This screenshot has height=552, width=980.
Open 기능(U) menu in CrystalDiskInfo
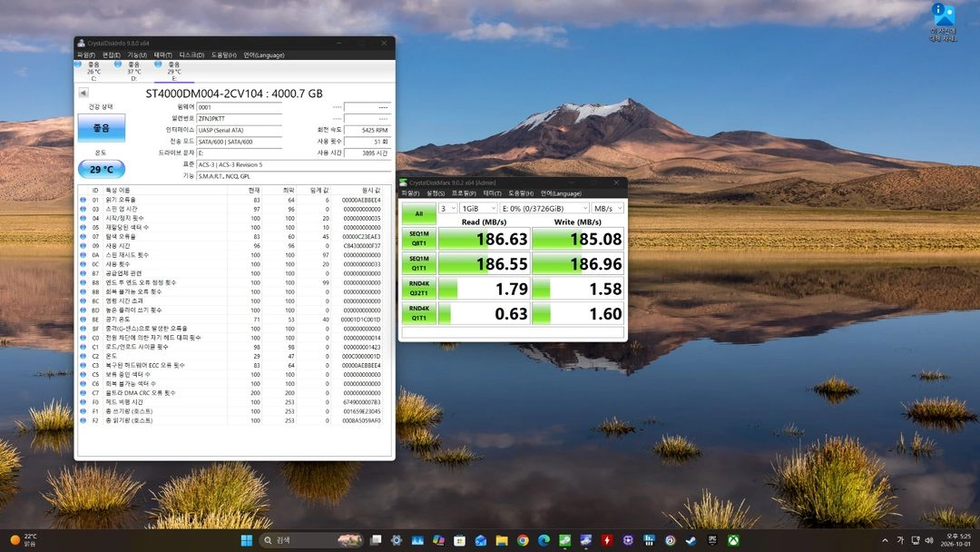click(137, 55)
